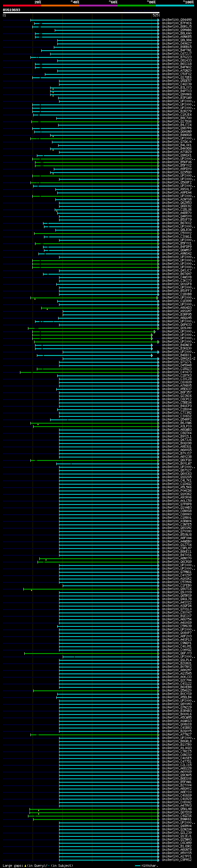The height and width of the screenshot is (868, 197).
Task: Select the UniRef100_A3LPI0 hit
Action: pos(176,426)
